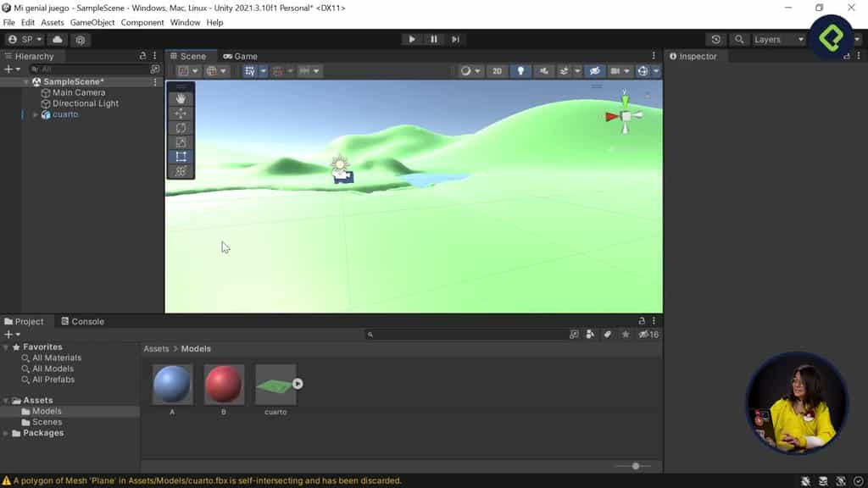This screenshot has width=868, height=488.
Task: Select the Move tool
Action: pyautogui.click(x=180, y=114)
